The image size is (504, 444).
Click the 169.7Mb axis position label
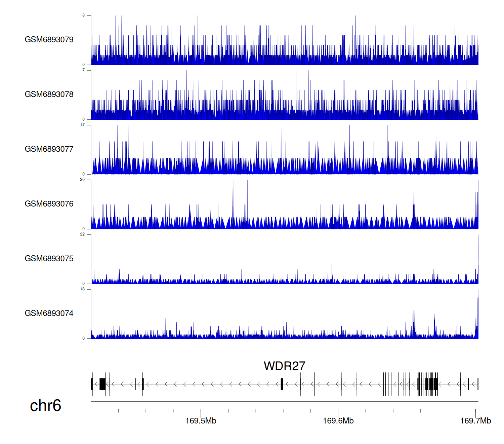pyautogui.click(x=475, y=421)
